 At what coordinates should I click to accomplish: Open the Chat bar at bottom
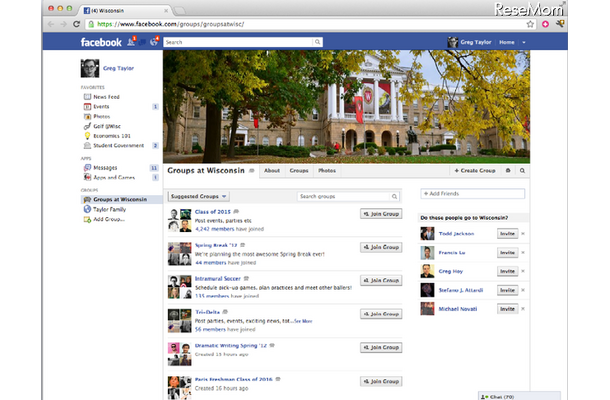(x=519, y=396)
